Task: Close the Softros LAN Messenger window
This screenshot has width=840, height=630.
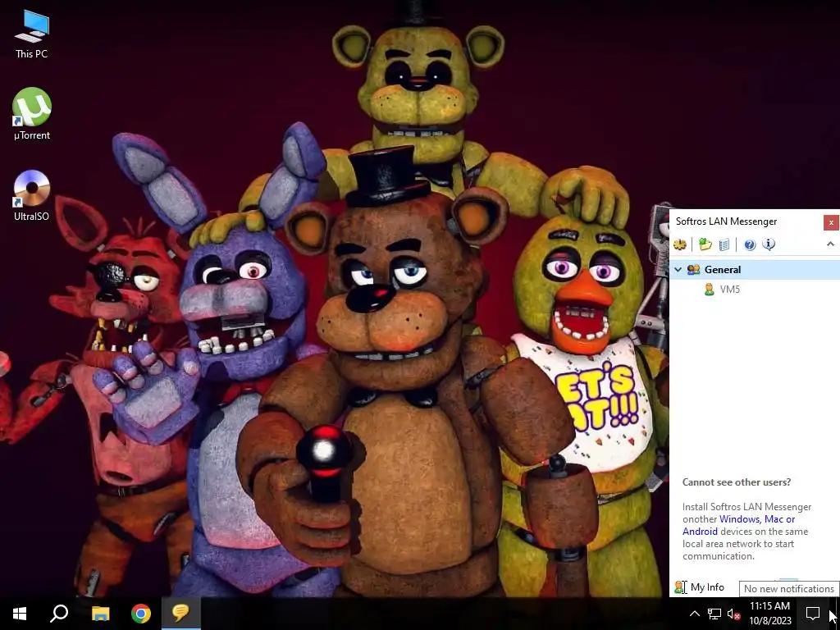Action: click(831, 222)
